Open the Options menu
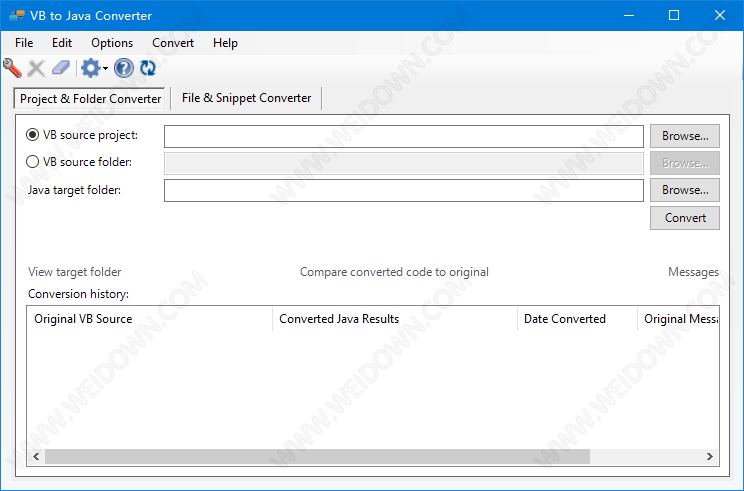This screenshot has width=744, height=491. pos(112,43)
